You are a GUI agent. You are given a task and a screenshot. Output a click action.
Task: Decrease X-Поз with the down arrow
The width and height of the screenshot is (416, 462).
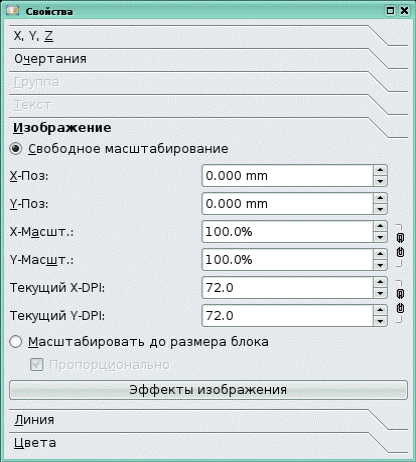coord(380,181)
